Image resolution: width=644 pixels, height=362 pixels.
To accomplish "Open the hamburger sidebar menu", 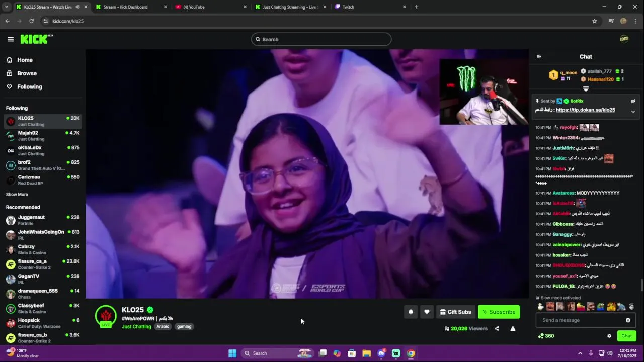I will tap(11, 39).
